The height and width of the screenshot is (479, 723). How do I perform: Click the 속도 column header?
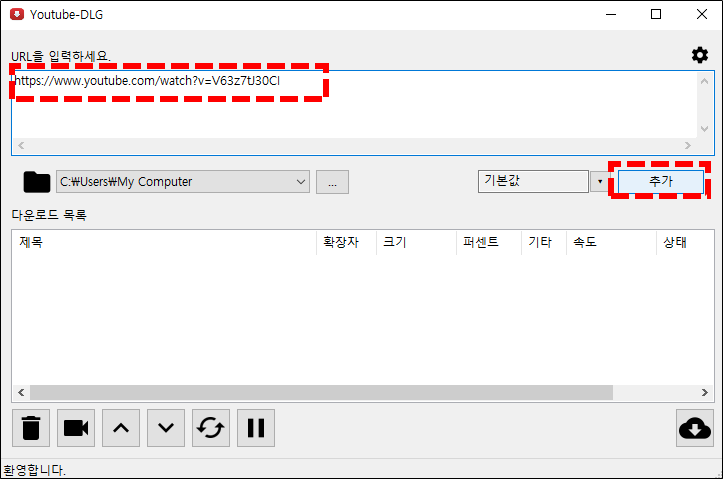(x=611, y=242)
